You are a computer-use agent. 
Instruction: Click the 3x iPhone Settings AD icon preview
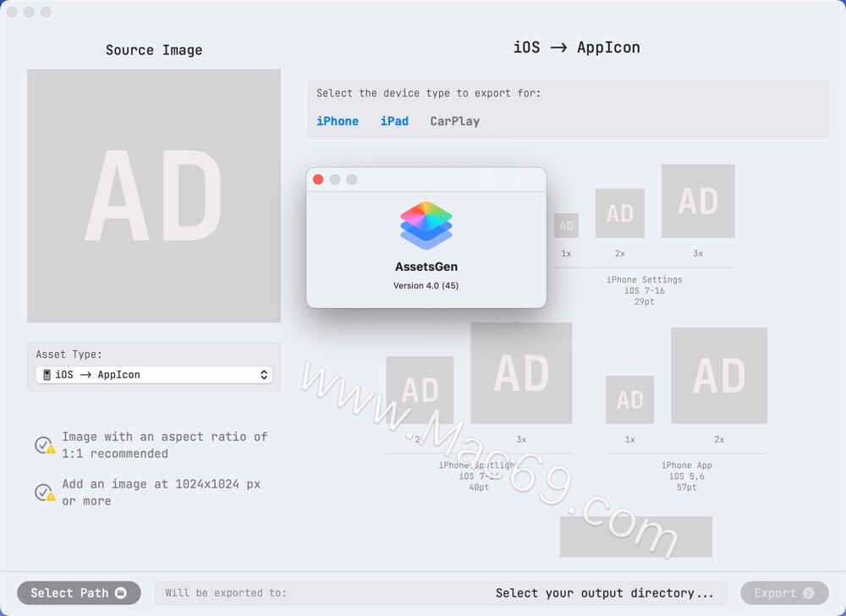click(698, 201)
